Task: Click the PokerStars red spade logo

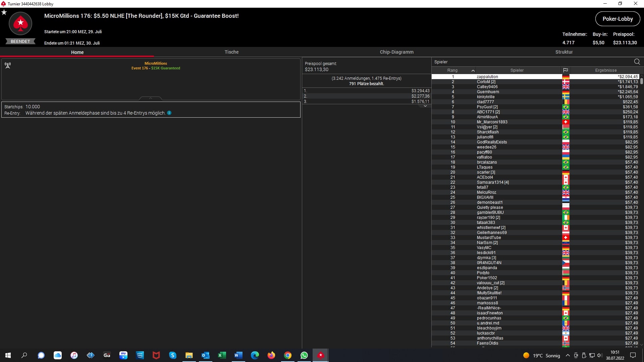Action: pos(20,23)
